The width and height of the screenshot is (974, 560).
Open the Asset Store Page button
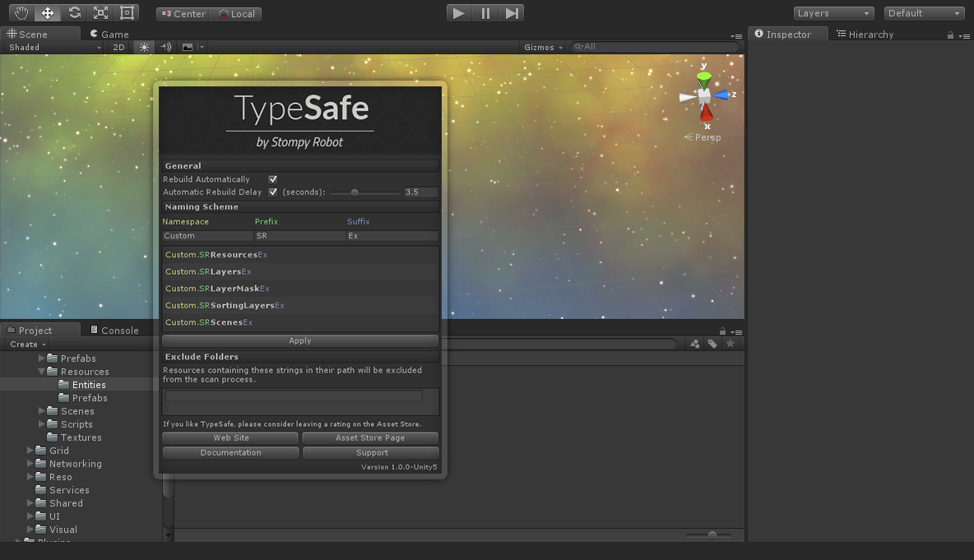click(x=370, y=437)
